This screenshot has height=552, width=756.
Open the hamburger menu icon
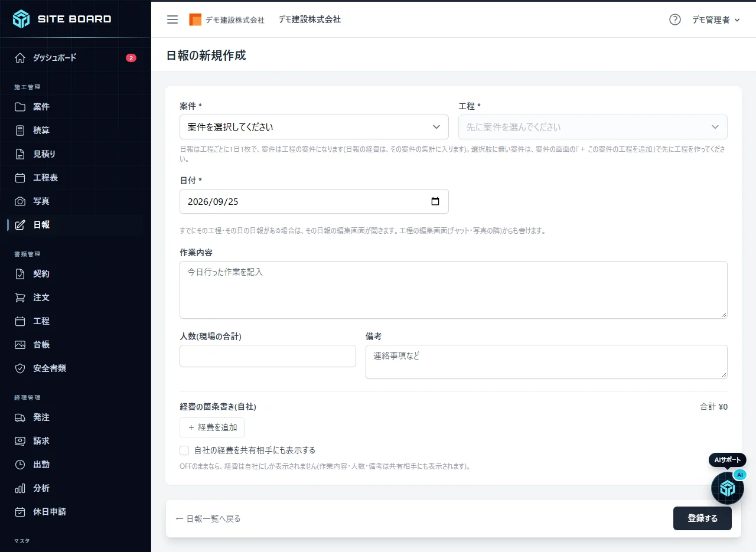(172, 19)
